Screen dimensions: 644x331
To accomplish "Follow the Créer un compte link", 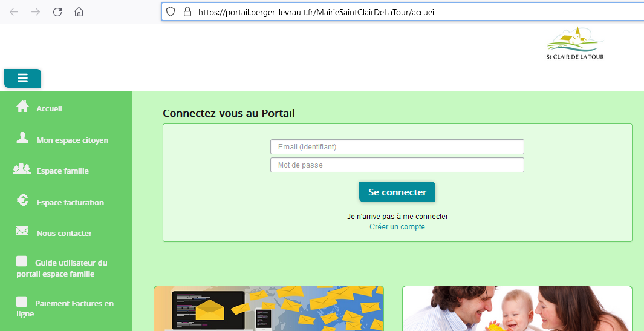I will click(397, 226).
